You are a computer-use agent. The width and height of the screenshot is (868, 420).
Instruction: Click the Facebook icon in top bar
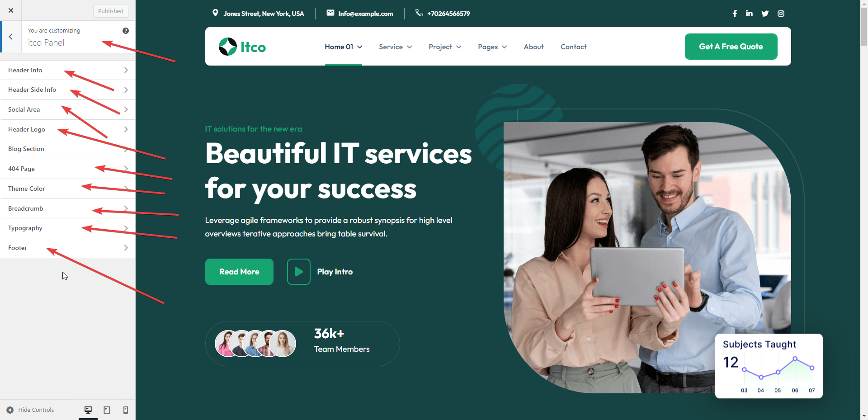(x=735, y=14)
